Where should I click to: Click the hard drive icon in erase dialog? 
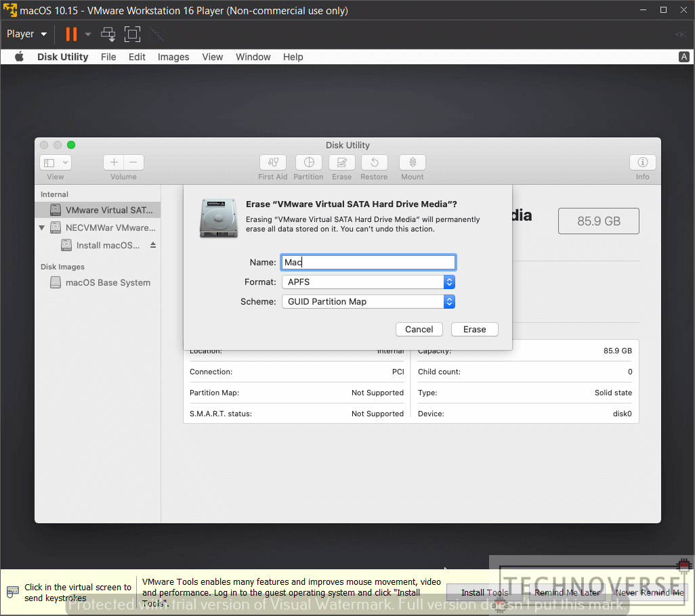[219, 219]
